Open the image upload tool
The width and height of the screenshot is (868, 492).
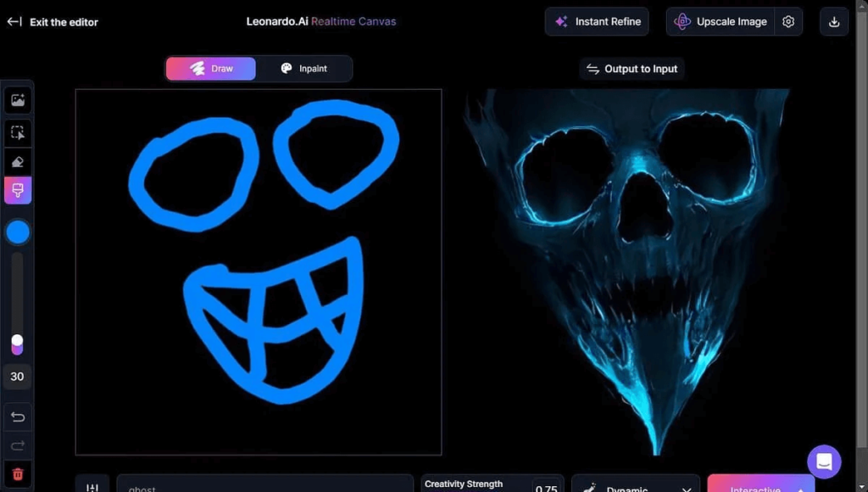pyautogui.click(x=18, y=99)
